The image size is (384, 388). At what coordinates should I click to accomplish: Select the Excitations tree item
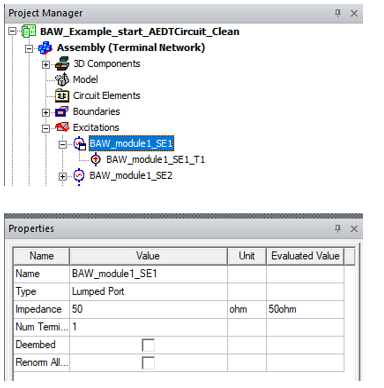(x=96, y=128)
